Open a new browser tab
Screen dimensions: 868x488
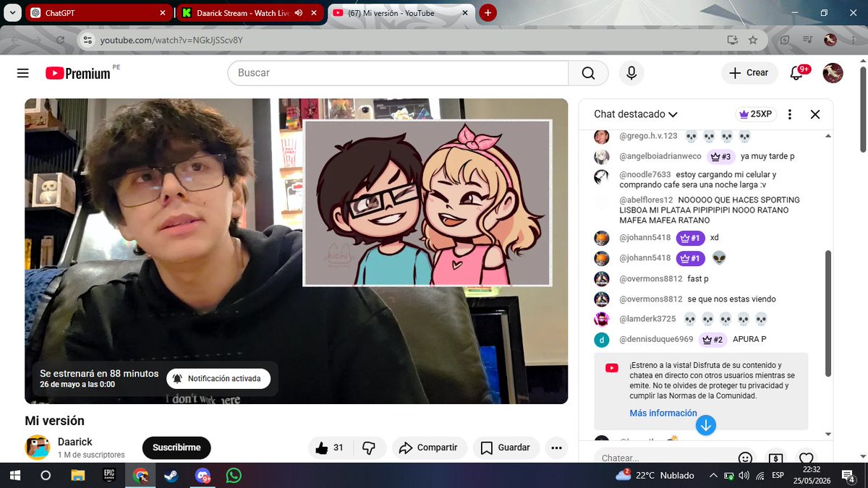pyautogui.click(x=488, y=12)
